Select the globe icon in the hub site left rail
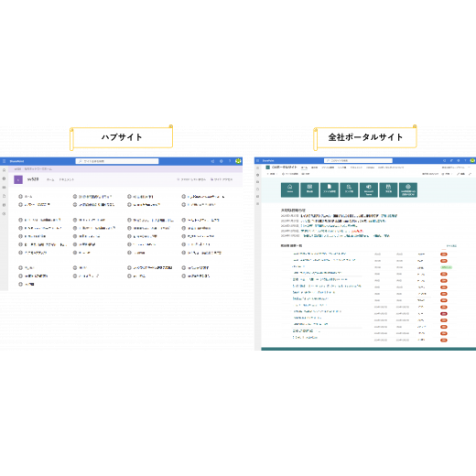 tap(4, 178)
